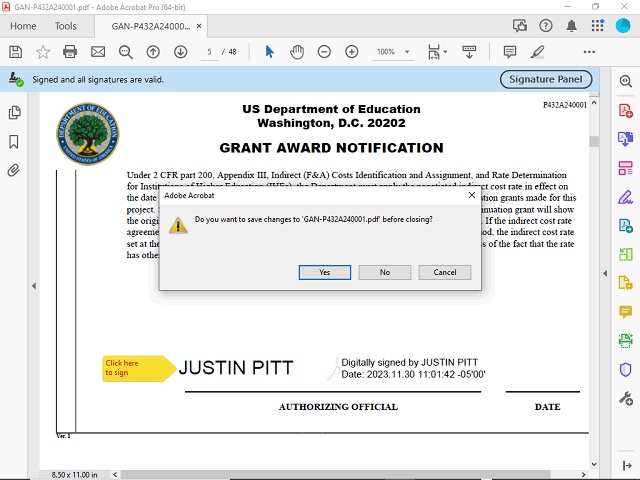This screenshot has width=640, height=480.
Task: Click the scrolling mode toolbar icon
Action: (469, 52)
